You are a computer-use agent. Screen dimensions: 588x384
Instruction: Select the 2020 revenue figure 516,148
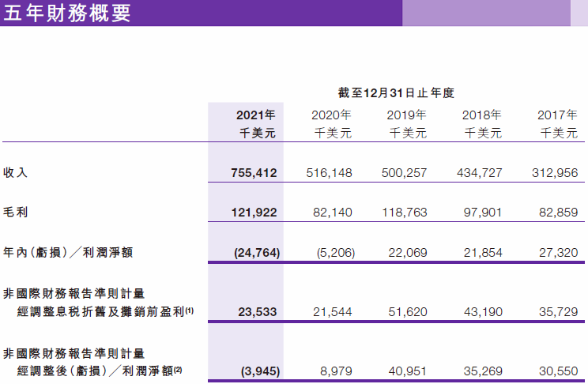pyautogui.click(x=329, y=173)
